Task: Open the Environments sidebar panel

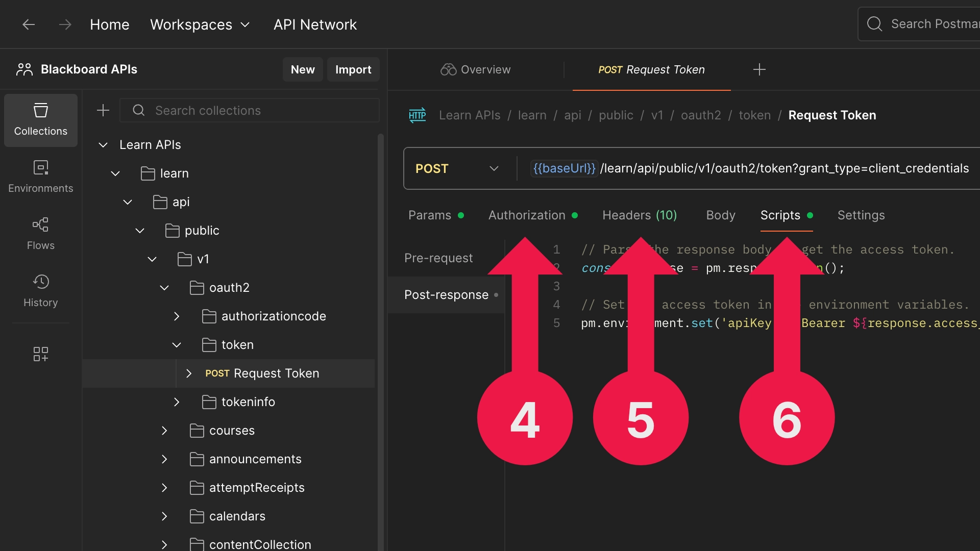Action: [41, 177]
